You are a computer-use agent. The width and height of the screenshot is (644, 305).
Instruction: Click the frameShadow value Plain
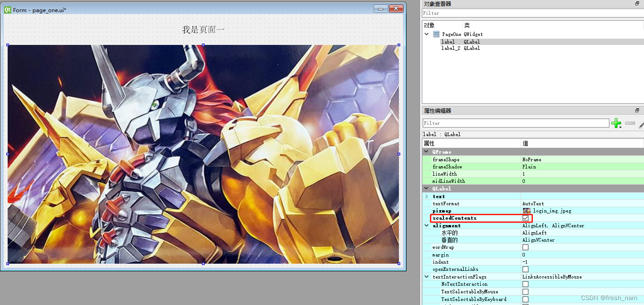click(x=529, y=167)
